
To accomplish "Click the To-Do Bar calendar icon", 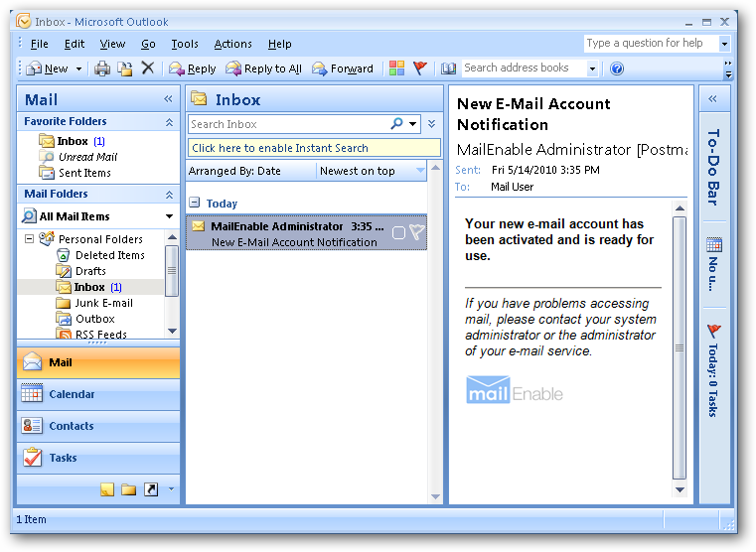I will tap(713, 244).
